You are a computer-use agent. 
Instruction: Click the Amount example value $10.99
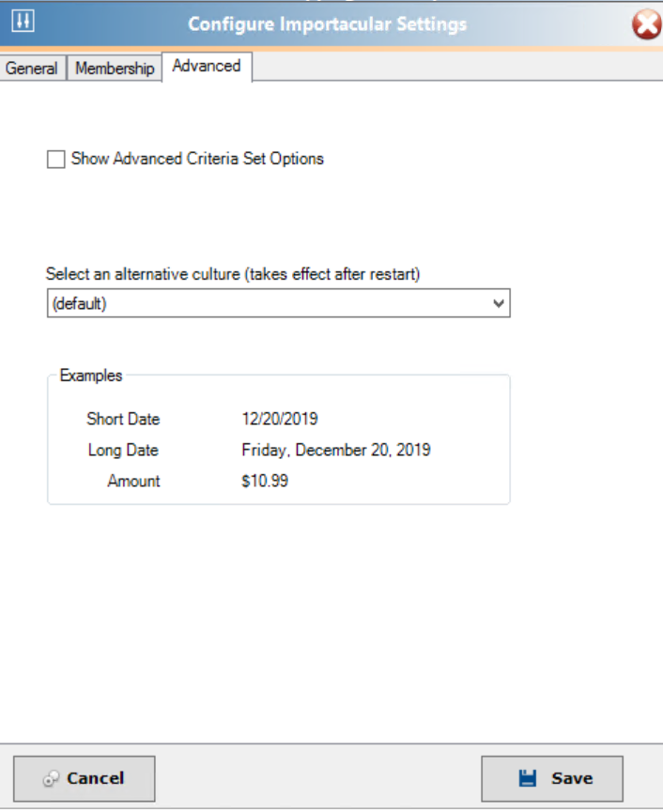point(265,481)
